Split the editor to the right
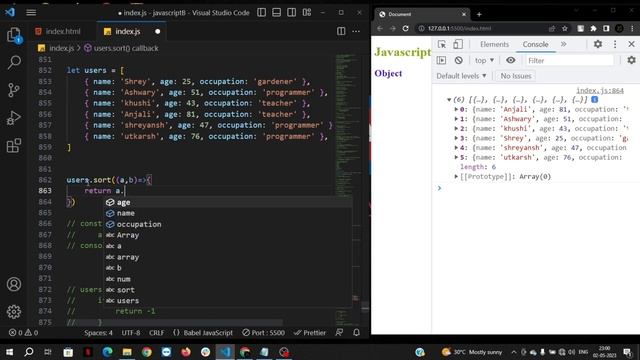Viewport: 640px width, 360px height. coord(341,31)
